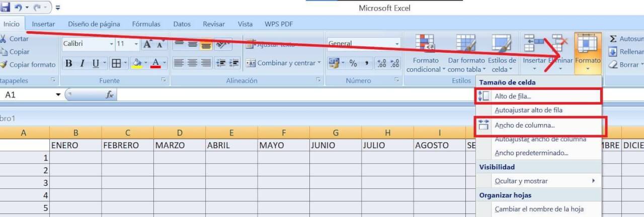
Task: Switch to Diseño de página tab
Action: click(94, 24)
